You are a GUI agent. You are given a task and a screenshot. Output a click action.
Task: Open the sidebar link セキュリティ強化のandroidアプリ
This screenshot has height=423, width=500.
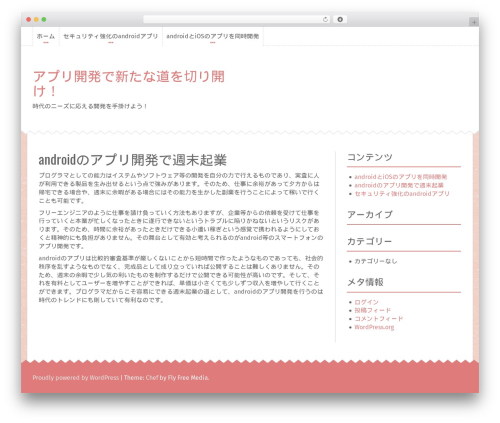[x=402, y=194]
